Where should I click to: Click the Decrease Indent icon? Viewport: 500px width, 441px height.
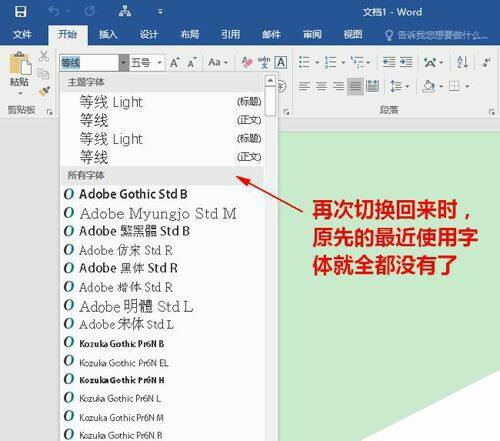coord(389,62)
